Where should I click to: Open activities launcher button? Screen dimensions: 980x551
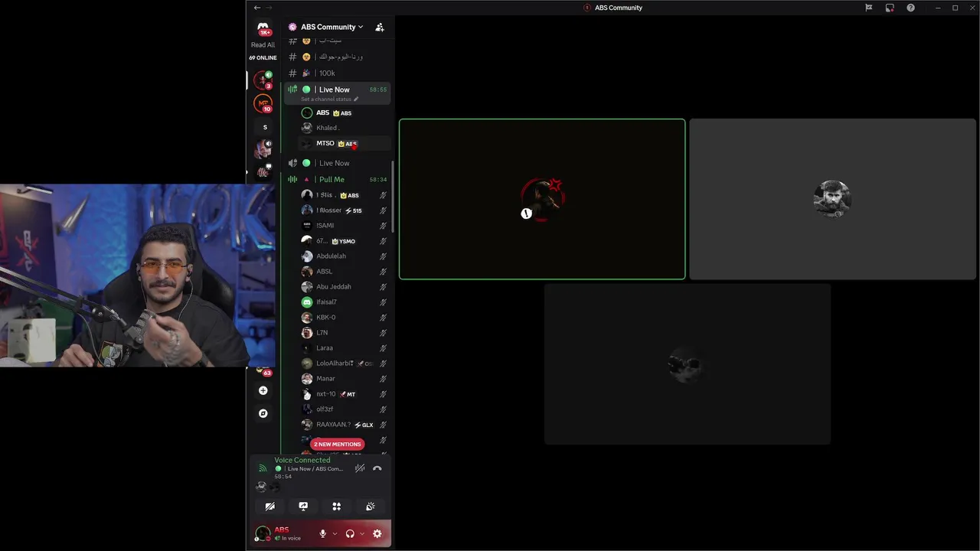click(337, 507)
